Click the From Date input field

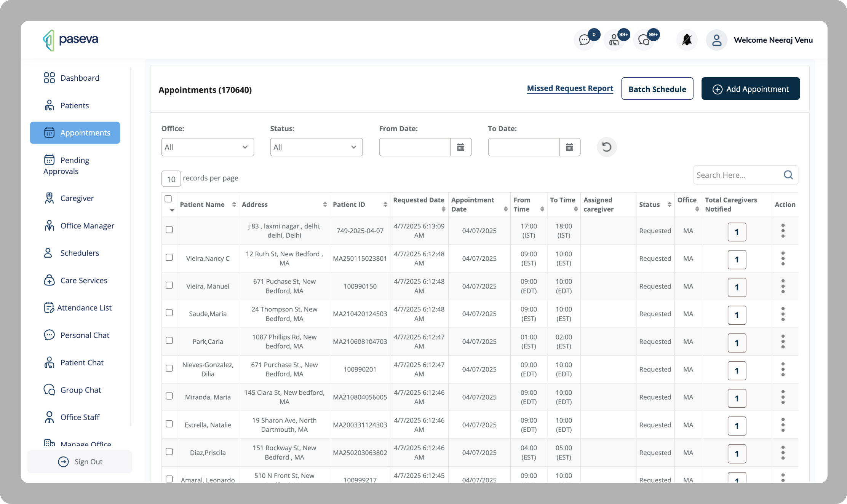click(415, 147)
